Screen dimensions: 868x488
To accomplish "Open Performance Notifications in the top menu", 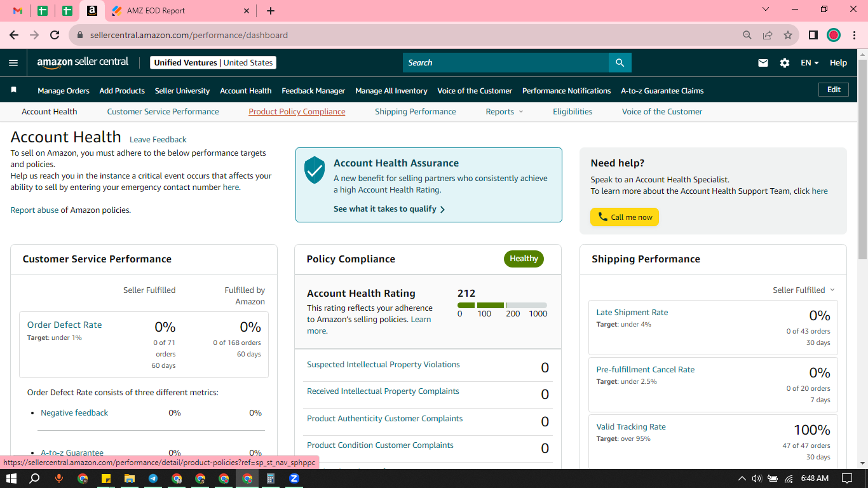I will tap(567, 91).
